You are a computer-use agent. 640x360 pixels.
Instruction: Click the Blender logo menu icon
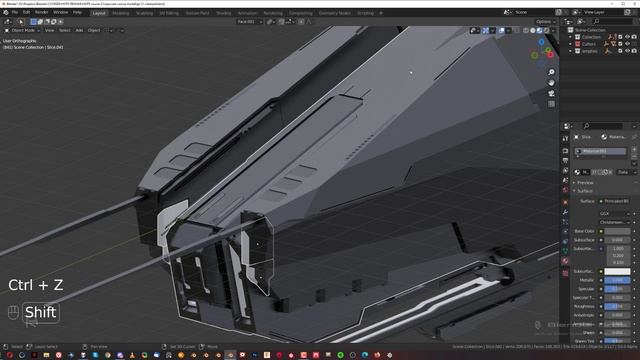6,13
